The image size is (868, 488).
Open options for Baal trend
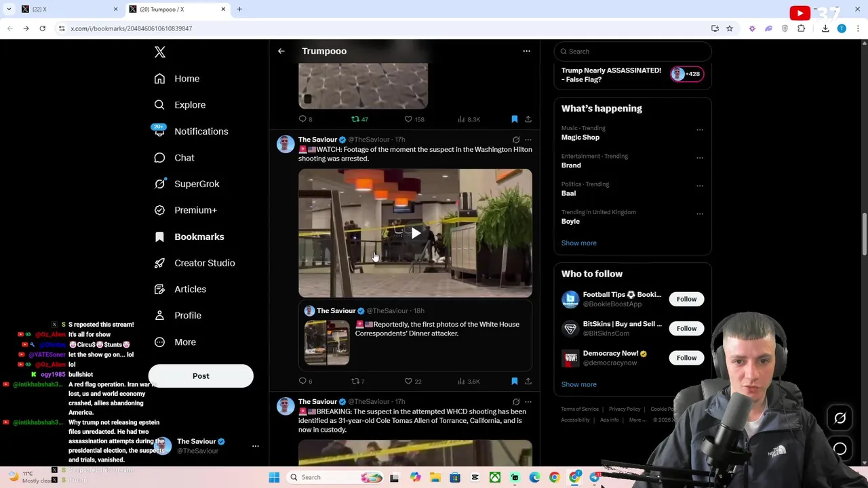[700, 186]
